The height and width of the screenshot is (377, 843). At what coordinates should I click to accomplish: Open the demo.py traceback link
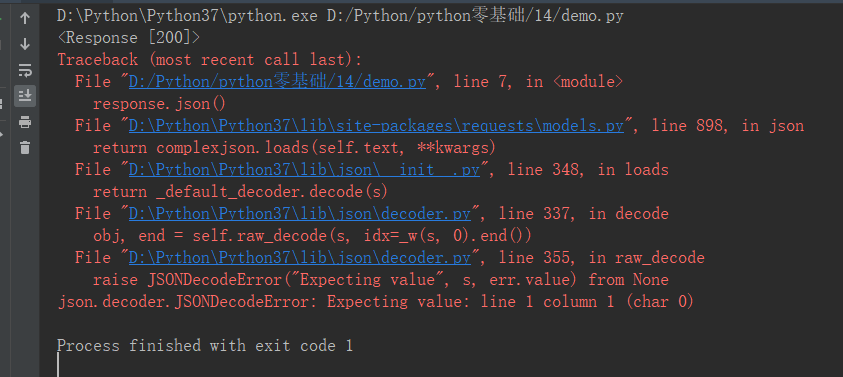(277, 82)
